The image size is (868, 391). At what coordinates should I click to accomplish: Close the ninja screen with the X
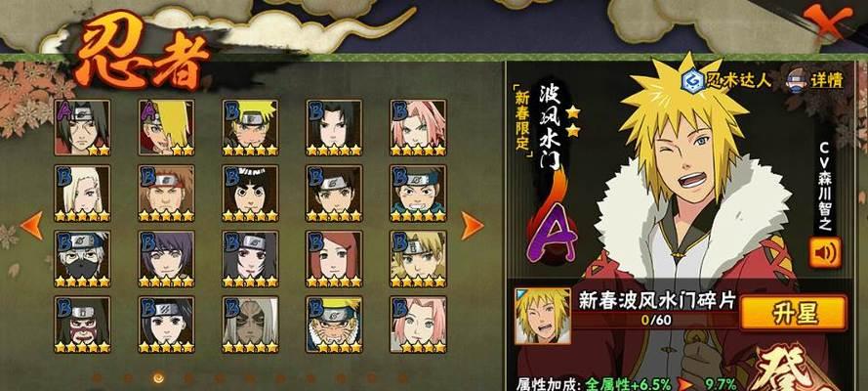[x=828, y=22]
